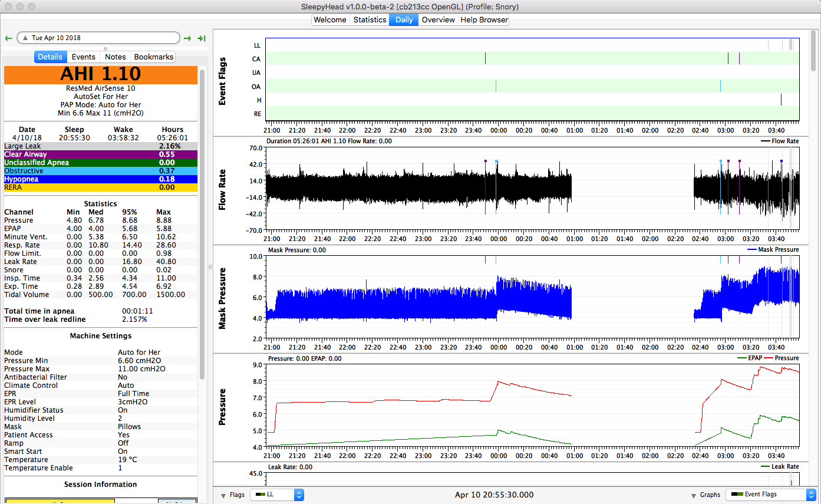Switch to the Statistics tab

[x=370, y=19]
